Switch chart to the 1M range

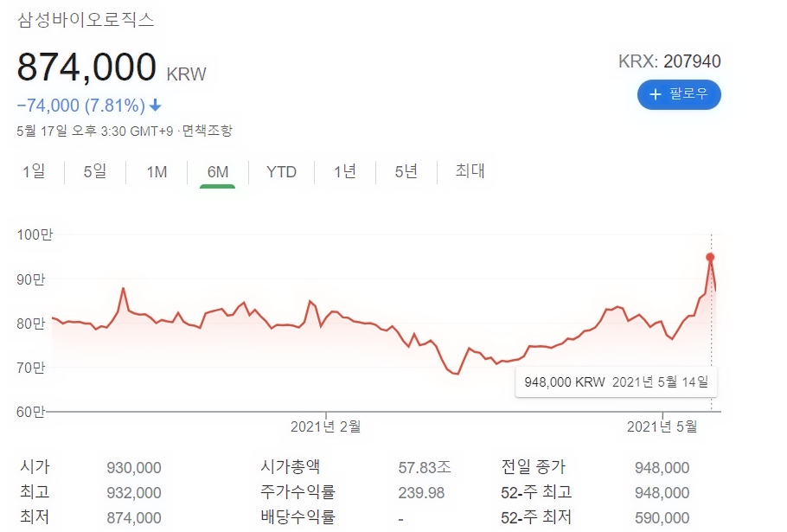click(157, 172)
